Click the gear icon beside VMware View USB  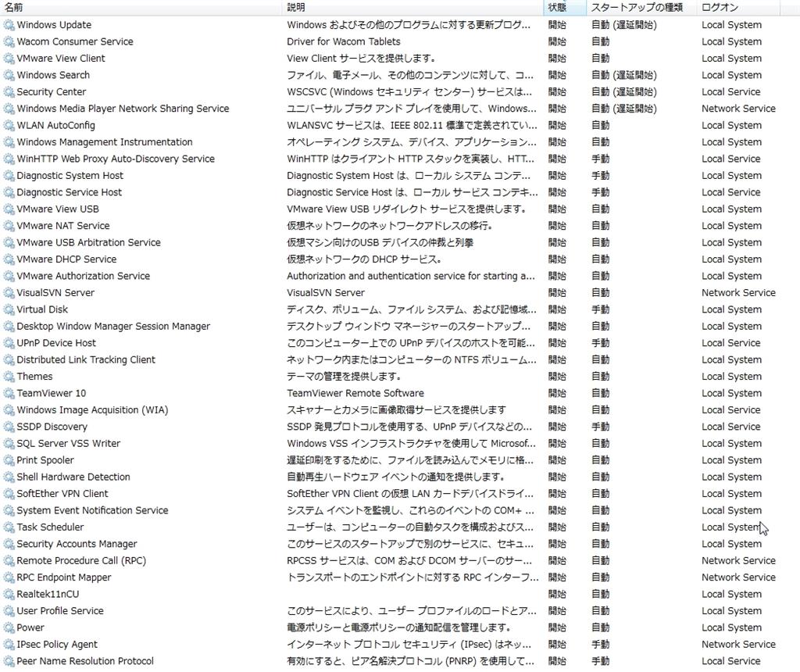[x=9, y=209]
